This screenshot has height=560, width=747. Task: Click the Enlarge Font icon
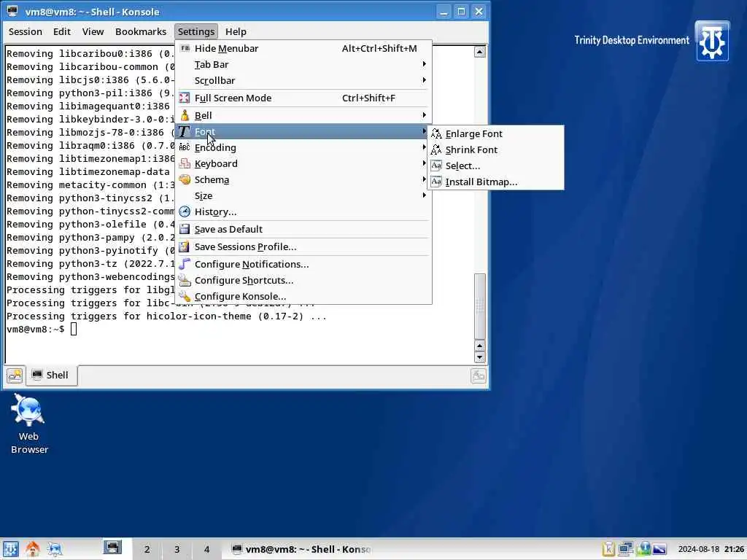tap(436, 134)
